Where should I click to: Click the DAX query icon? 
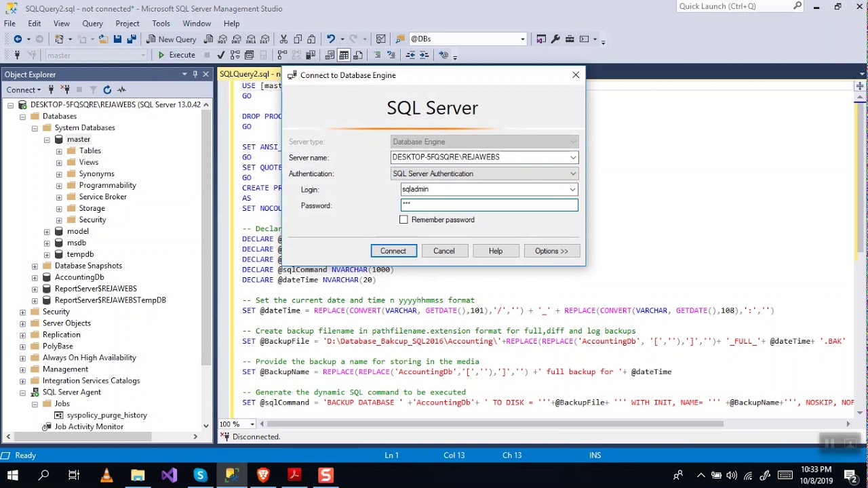click(266, 39)
